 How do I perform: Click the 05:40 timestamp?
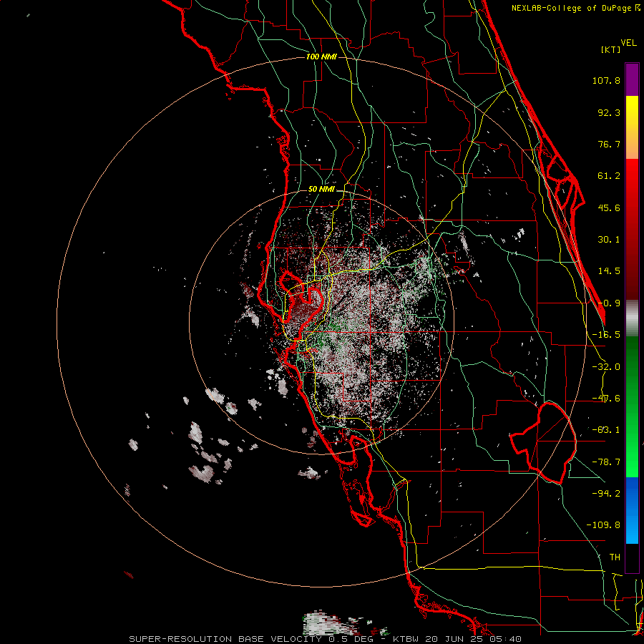coord(506,639)
